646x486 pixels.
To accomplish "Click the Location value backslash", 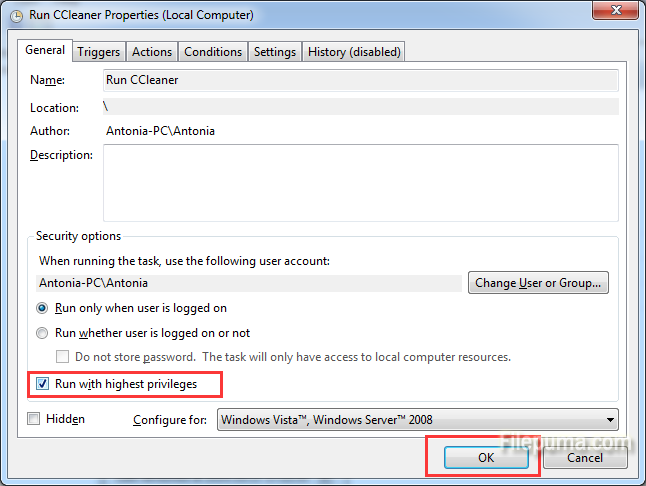I will coord(105,107).
